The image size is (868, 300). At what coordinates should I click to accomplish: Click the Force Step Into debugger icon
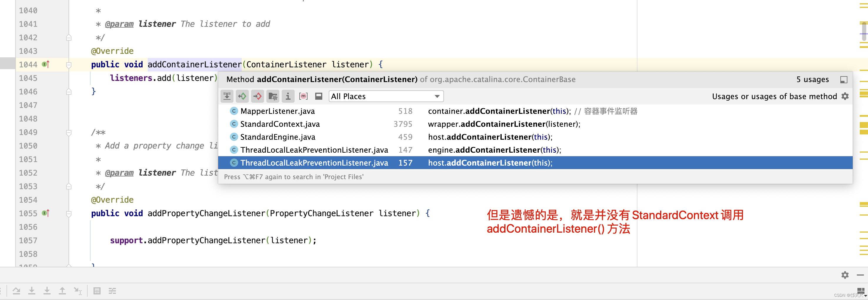(x=47, y=291)
